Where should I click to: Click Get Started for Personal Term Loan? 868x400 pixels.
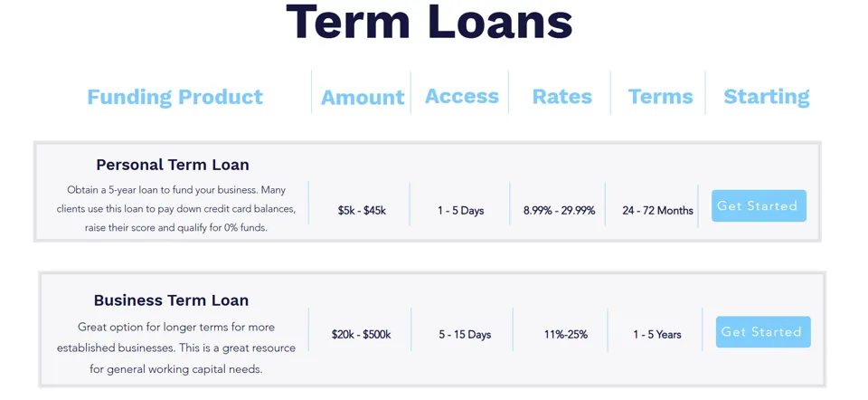pyautogui.click(x=758, y=206)
